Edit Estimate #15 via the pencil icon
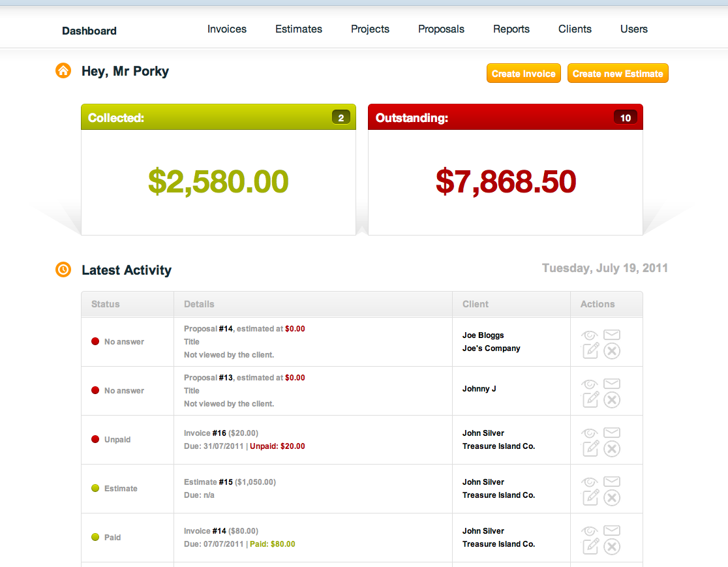The image size is (728, 567). [x=590, y=497]
